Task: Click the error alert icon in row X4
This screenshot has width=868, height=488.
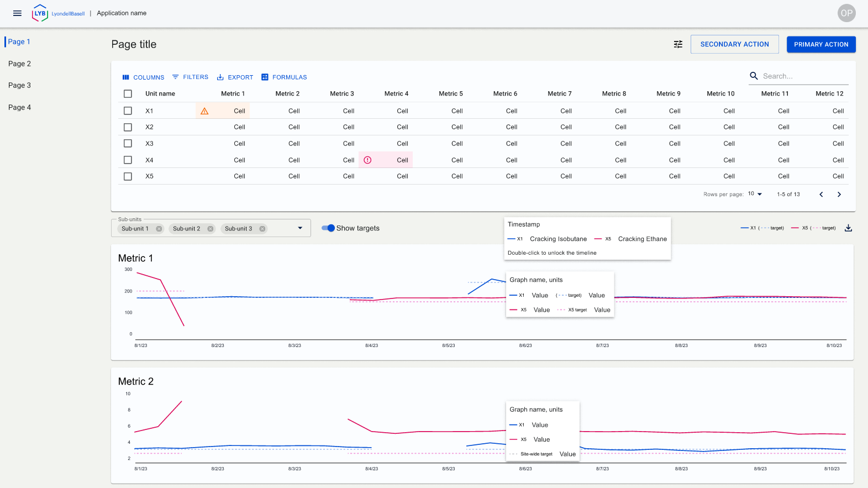Action: tap(367, 160)
